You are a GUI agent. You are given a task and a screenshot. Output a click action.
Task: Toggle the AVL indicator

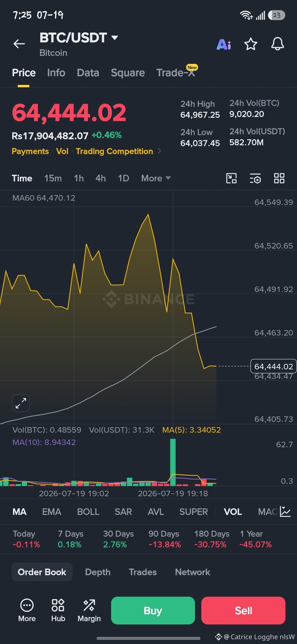(x=156, y=512)
